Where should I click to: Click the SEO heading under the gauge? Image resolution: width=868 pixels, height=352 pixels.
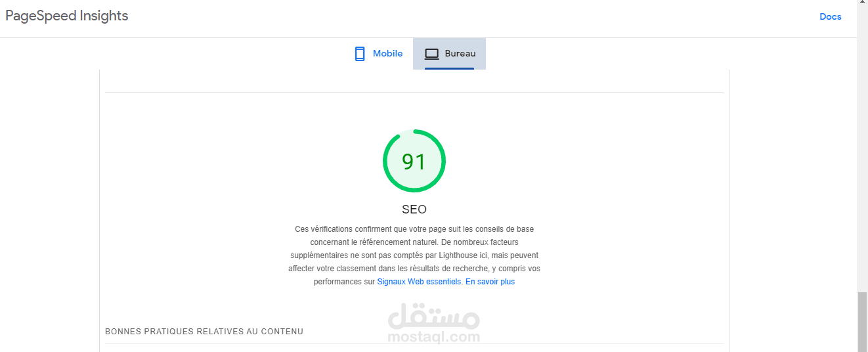(414, 209)
